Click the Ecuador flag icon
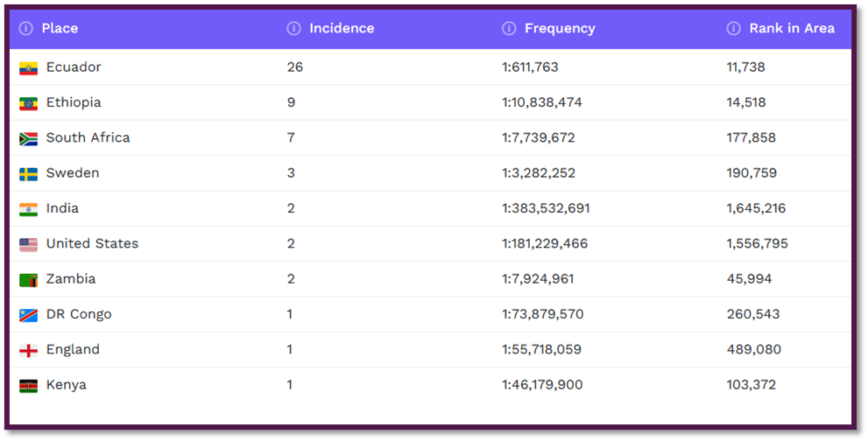The width and height of the screenshot is (868, 441). pos(28,68)
